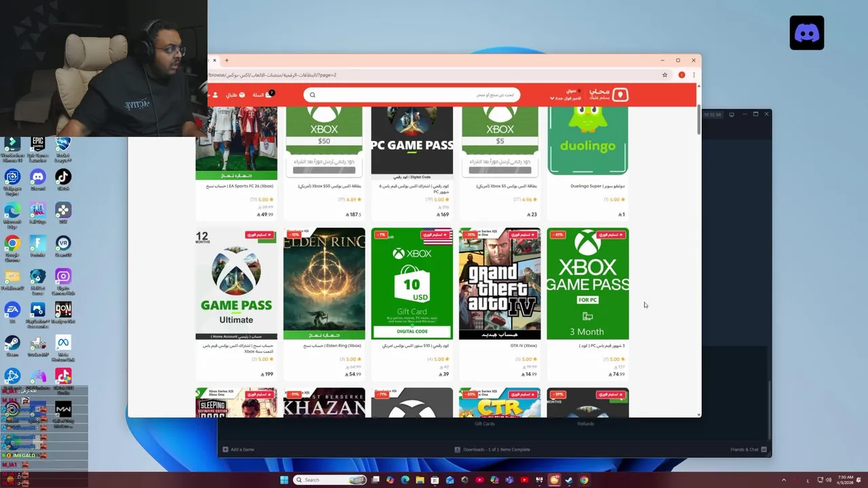
Task: Open Google Chrome desktop shortcut
Action: 12,247
